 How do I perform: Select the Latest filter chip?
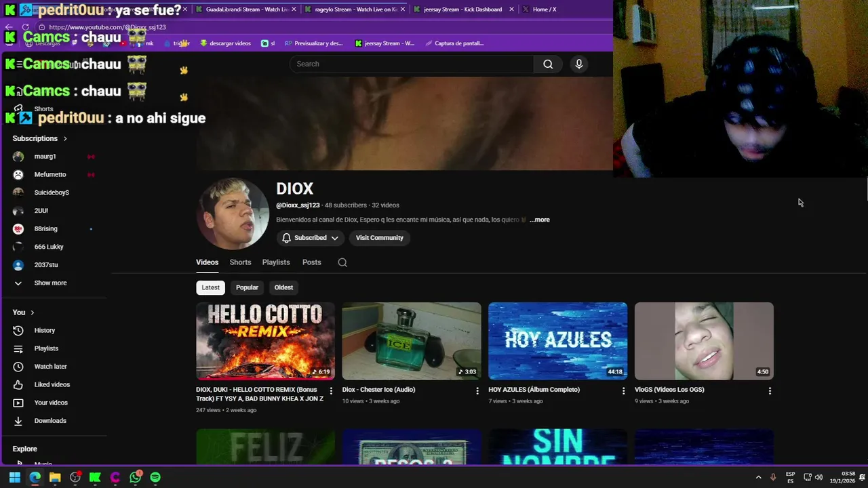pos(210,287)
